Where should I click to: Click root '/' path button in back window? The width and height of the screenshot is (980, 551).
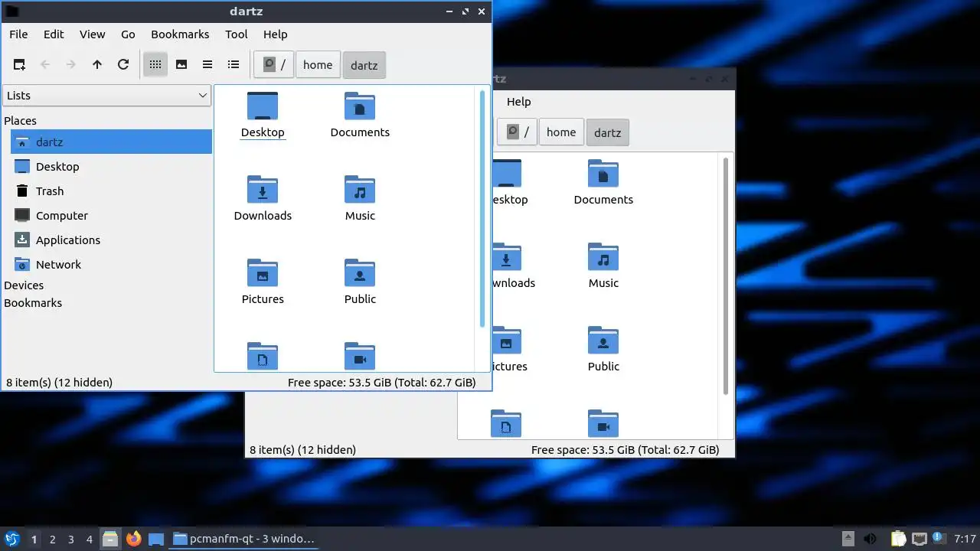pos(518,132)
